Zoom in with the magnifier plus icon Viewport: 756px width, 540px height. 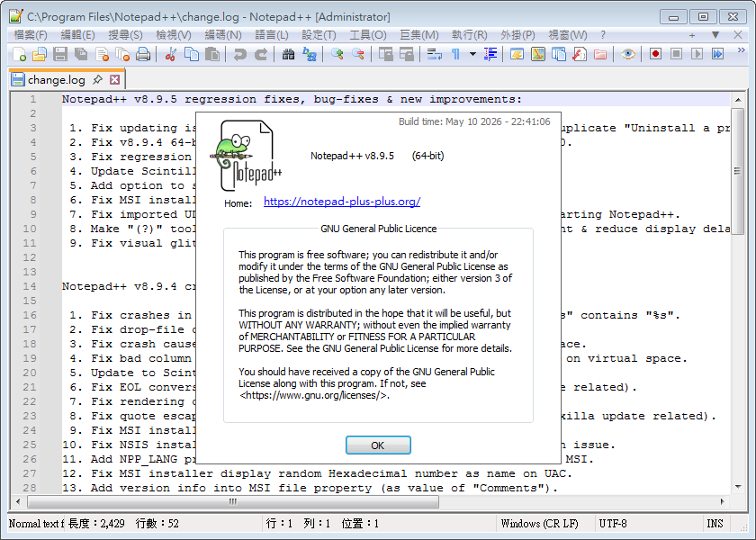337,54
